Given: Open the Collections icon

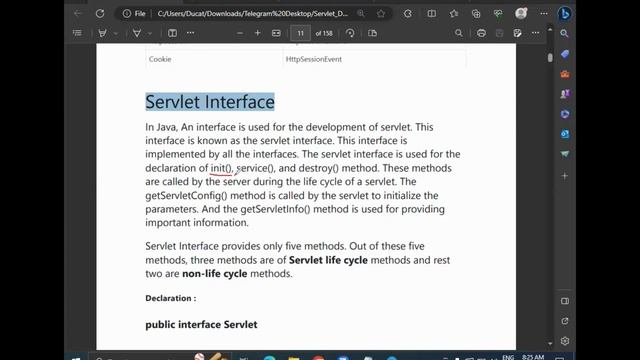Looking at the screenshot, I should click(476, 13).
